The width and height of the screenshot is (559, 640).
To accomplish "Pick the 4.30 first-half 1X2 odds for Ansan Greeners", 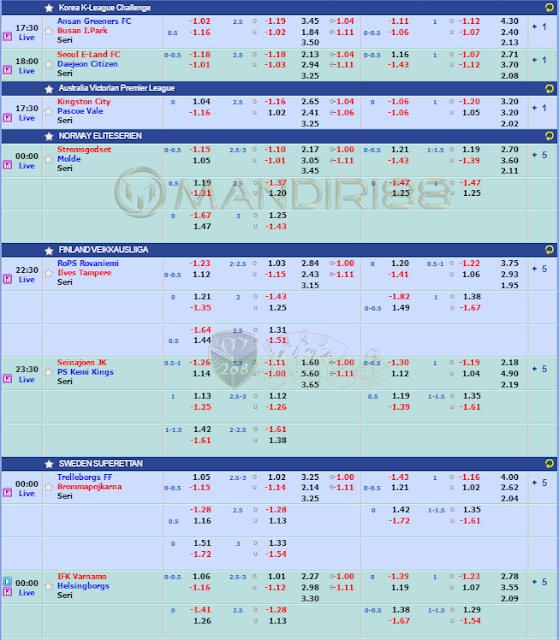I will click(x=510, y=21).
